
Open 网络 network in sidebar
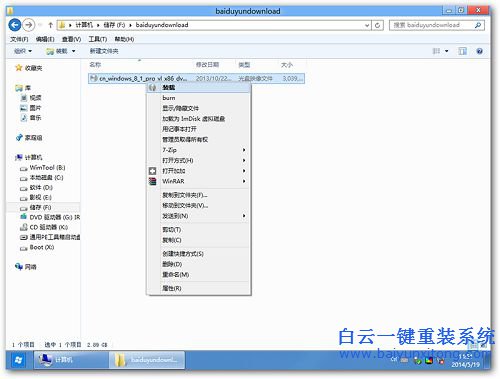click(x=26, y=267)
